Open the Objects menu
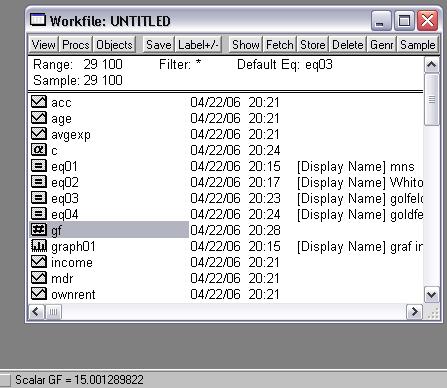447x388 pixels. pyautogui.click(x=114, y=45)
